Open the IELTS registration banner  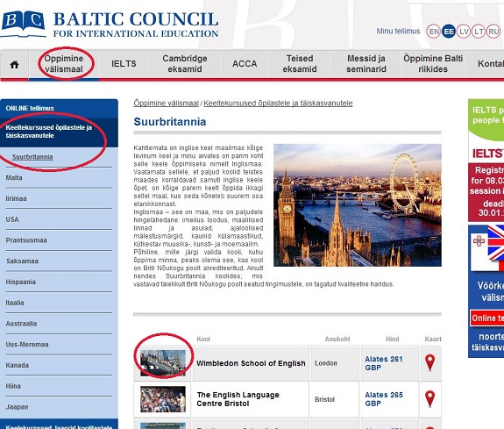pos(486,161)
